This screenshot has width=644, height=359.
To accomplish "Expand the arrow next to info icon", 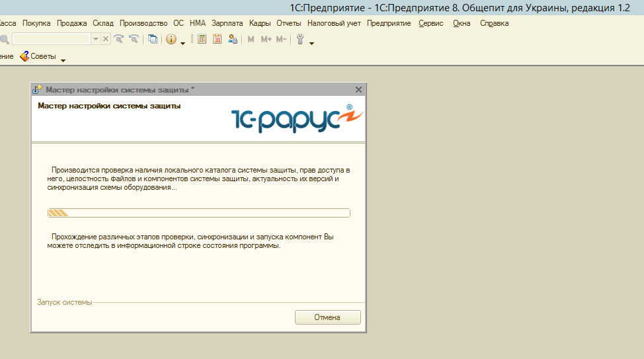I will 182,43.
